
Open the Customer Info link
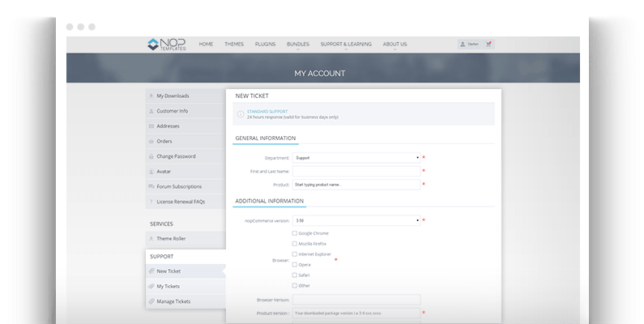[172, 111]
